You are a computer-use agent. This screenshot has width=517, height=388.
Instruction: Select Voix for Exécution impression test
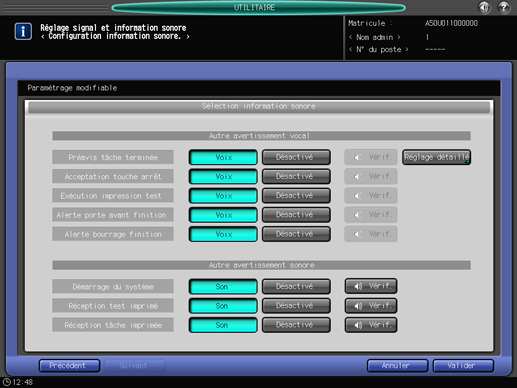click(223, 196)
